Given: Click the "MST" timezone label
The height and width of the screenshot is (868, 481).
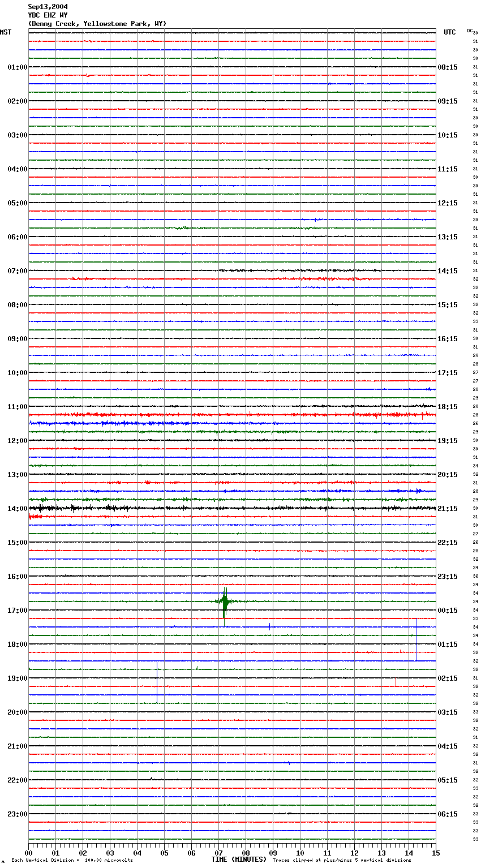Looking at the screenshot, I should (6, 32).
